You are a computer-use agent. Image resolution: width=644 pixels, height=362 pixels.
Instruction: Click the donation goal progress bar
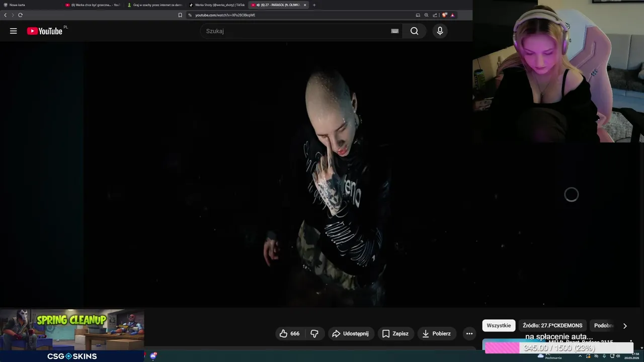point(558,348)
